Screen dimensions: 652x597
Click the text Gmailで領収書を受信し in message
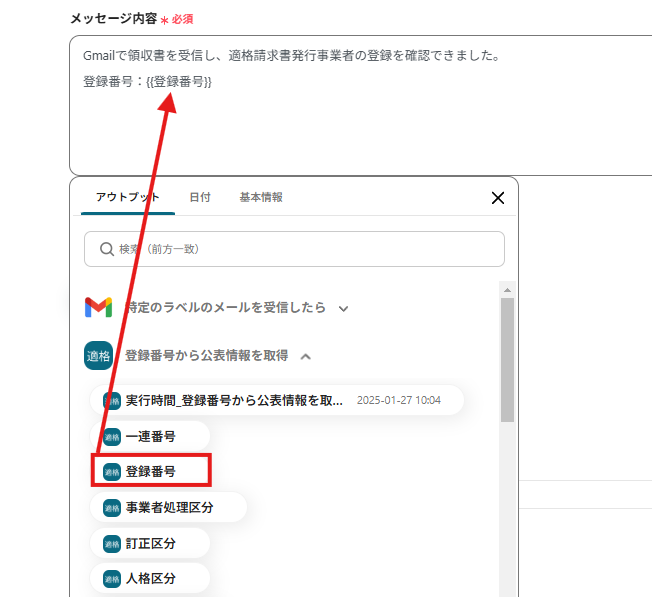tap(150, 55)
